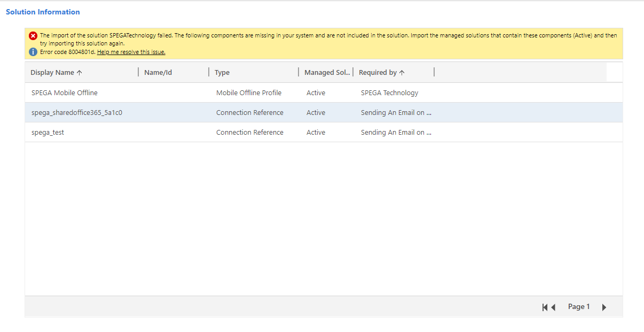This screenshot has height=332, width=644.
Task: Select the Display Name column header
Action: [x=56, y=72]
